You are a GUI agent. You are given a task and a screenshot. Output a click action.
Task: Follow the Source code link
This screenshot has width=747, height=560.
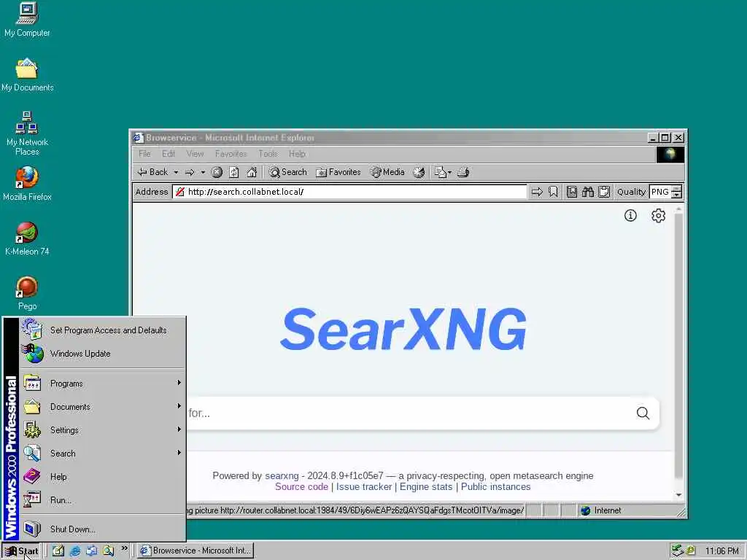(x=301, y=486)
